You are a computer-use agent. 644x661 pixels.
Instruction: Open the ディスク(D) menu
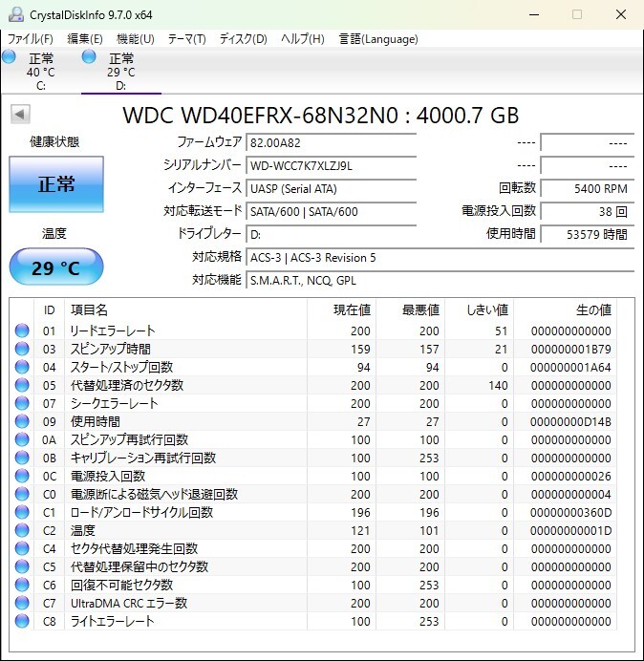[244, 39]
